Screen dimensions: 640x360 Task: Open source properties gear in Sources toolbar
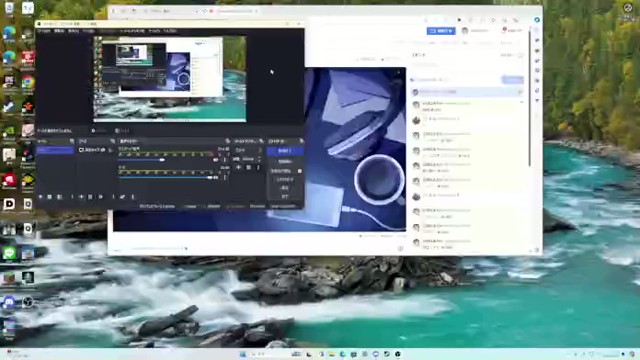click(100, 197)
